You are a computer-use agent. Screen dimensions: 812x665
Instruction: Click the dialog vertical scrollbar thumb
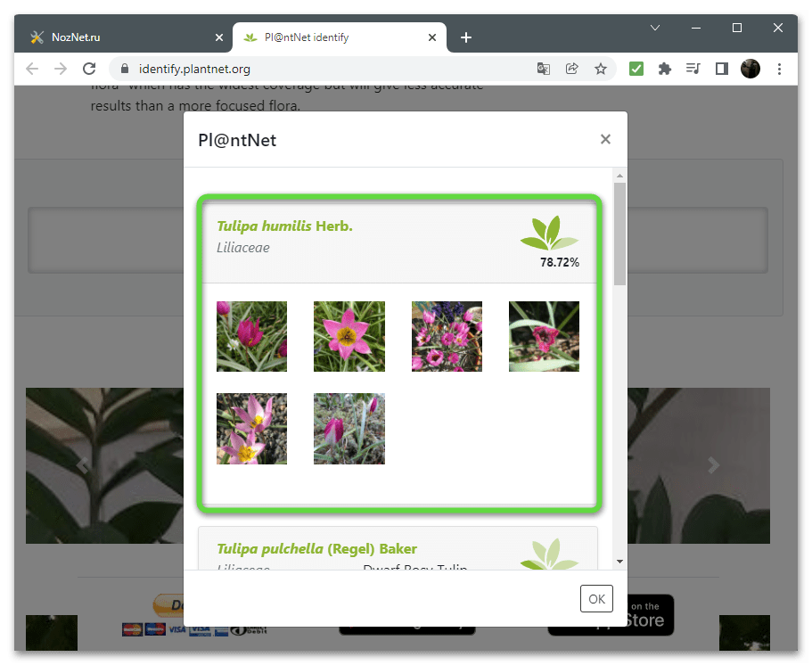click(619, 233)
